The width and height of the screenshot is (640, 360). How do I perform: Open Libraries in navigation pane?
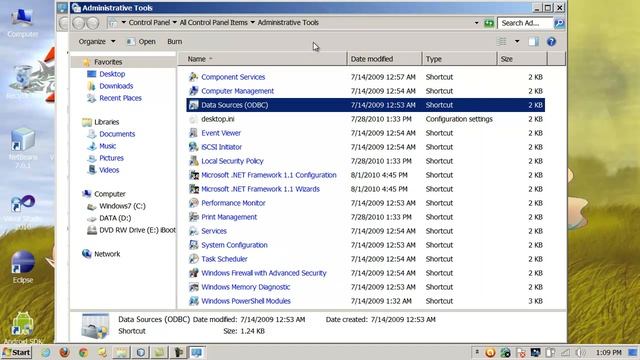[x=107, y=122]
